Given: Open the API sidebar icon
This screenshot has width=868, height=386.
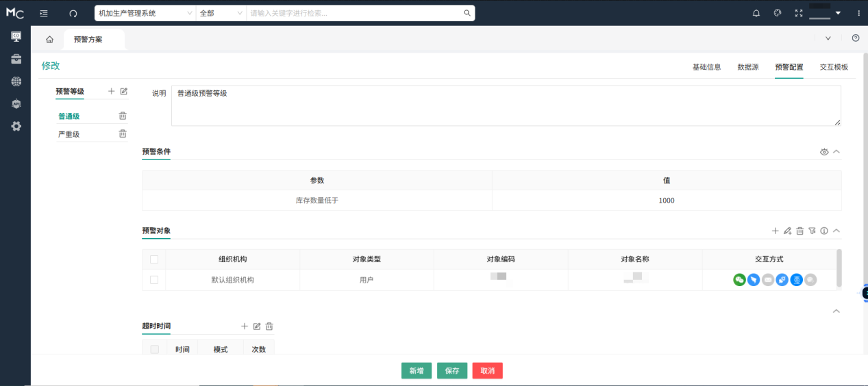Looking at the screenshot, I should [x=16, y=104].
